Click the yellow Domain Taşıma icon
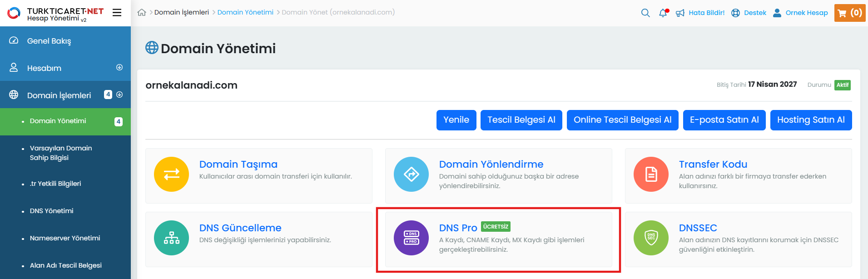Screen dimensions: 868x279 click(x=171, y=174)
